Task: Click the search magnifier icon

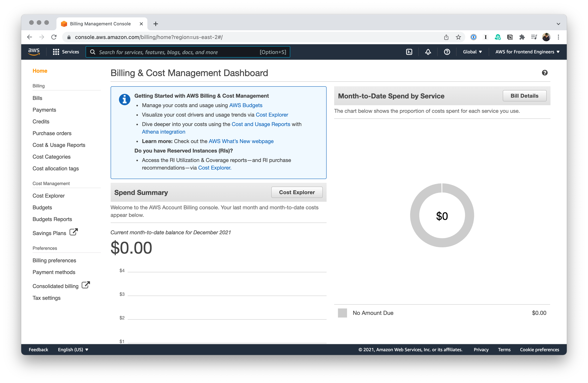Action: [x=93, y=52]
